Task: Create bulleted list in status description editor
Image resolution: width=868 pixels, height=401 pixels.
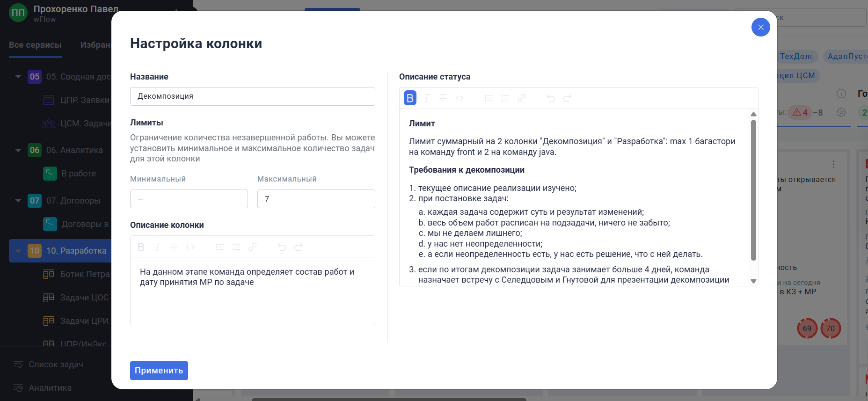Action: pos(489,98)
